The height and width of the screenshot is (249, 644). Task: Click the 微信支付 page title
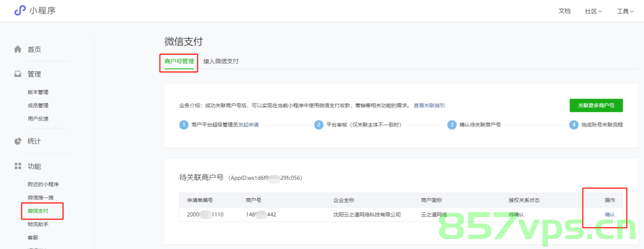pyautogui.click(x=183, y=41)
